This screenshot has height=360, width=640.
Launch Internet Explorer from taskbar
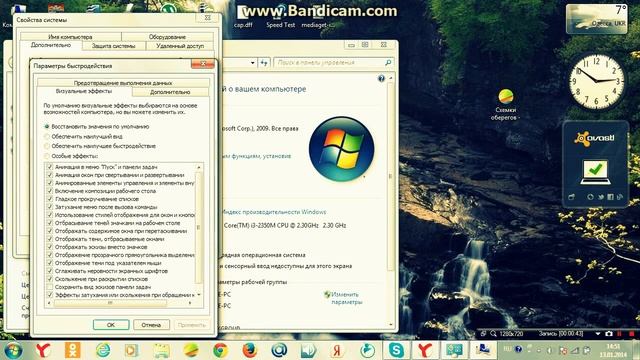coord(103,350)
